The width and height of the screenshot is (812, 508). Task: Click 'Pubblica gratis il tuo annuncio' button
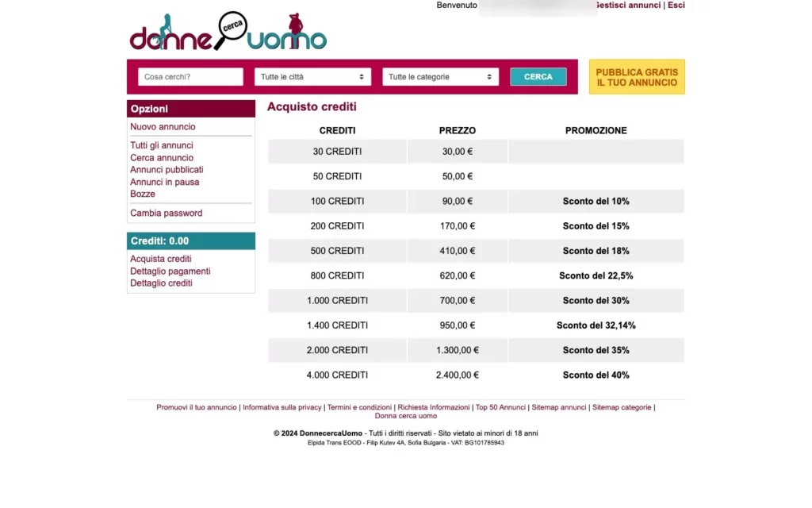tap(637, 77)
